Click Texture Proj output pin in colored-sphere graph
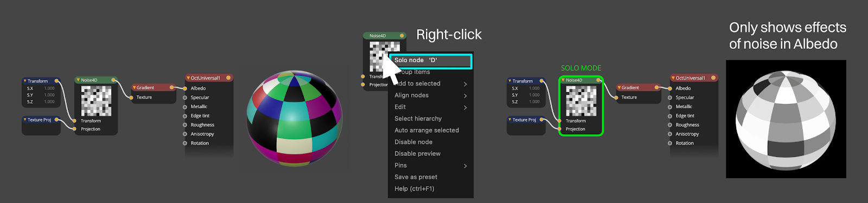This screenshot has width=868, height=203. pyautogui.click(x=56, y=120)
